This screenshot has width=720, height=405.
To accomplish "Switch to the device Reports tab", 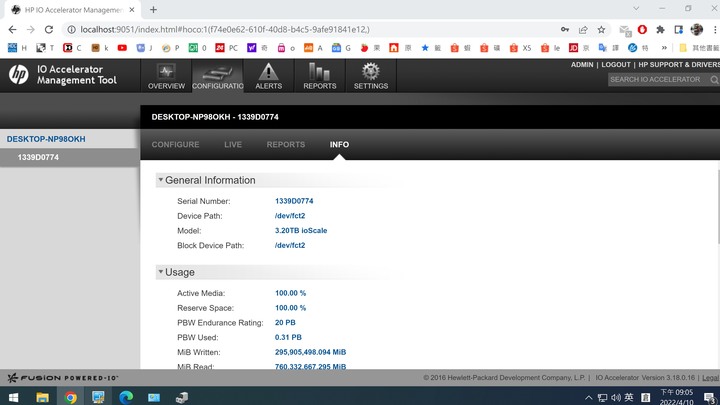I will (286, 145).
